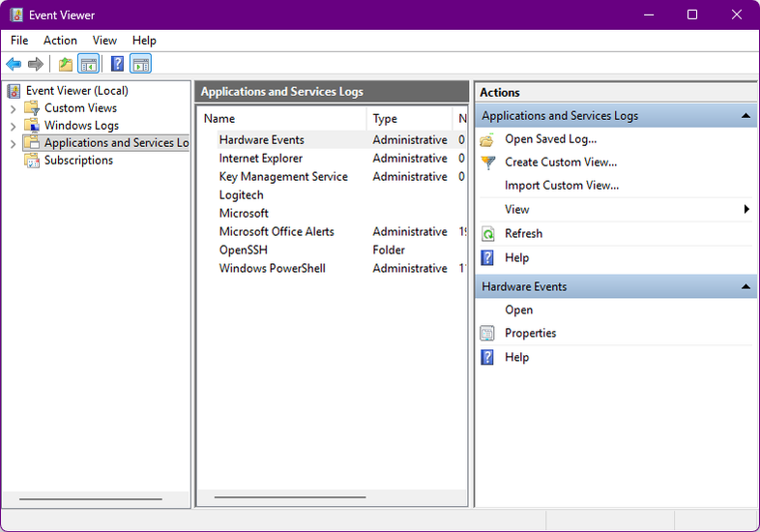Select Windows PowerShell in the log list
This screenshot has width=760, height=532.
(x=272, y=269)
